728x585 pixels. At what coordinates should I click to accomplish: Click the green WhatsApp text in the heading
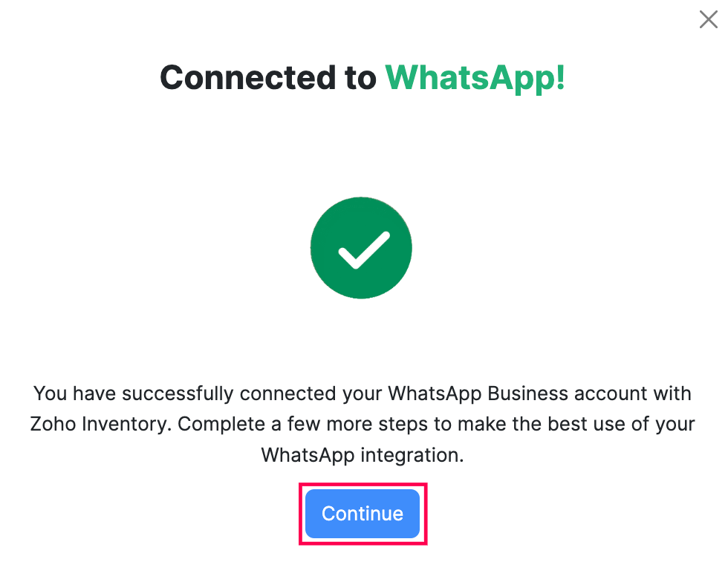[475, 77]
